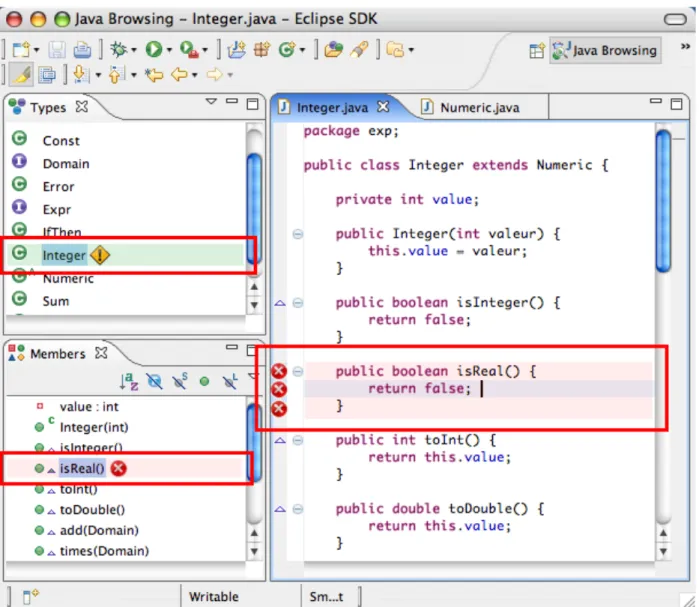Toggle Hide Static Members filter
The width and height of the screenshot is (699, 607).
[x=180, y=381]
